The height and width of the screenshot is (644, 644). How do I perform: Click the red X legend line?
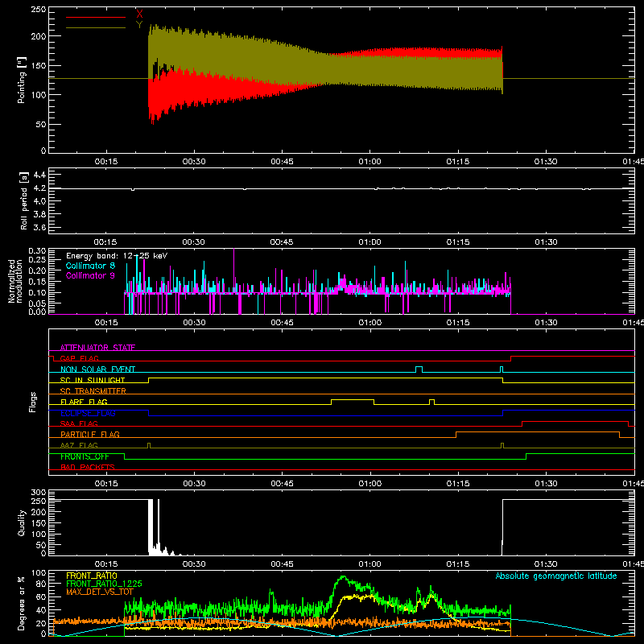point(96,17)
